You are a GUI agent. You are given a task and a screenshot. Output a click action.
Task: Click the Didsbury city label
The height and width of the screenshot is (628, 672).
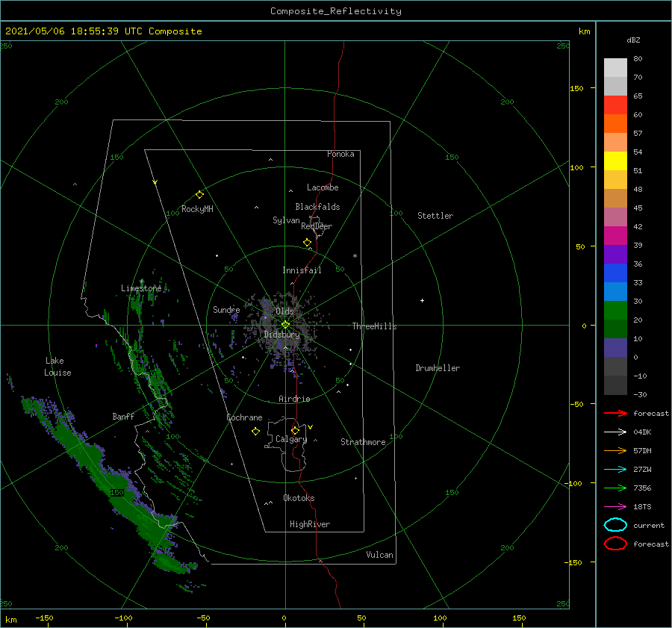pyautogui.click(x=282, y=335)
